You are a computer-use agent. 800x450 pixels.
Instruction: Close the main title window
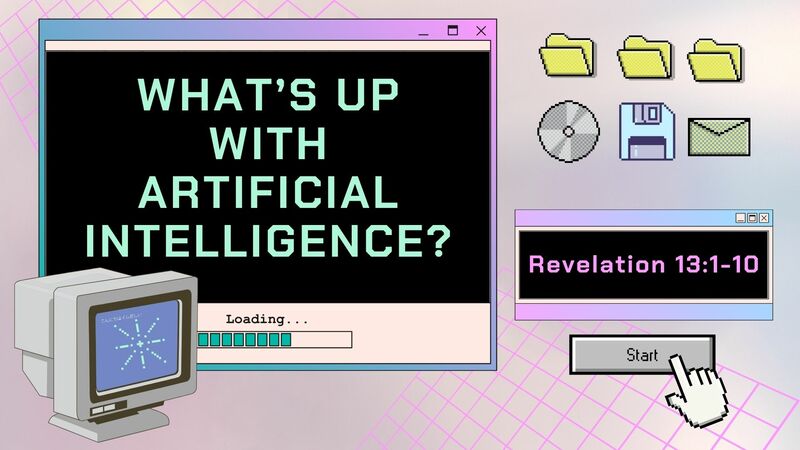pos(481,31)
